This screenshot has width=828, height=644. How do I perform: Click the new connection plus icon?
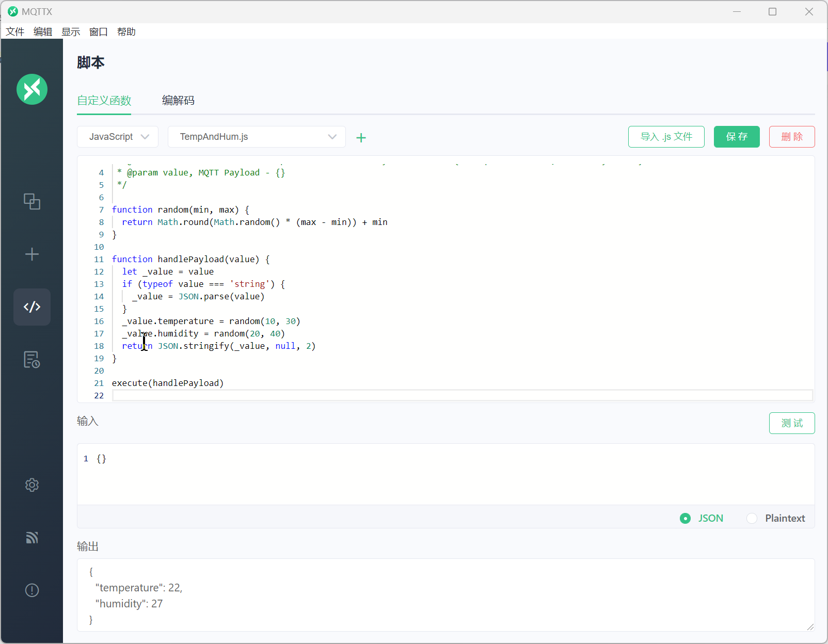click(32, 254)
